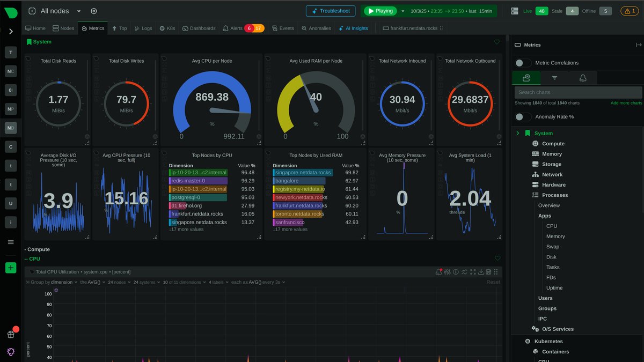This screenshot has width=644, height=362.
Task: Select the charts navigation tab icon
Action: [526, 78]
